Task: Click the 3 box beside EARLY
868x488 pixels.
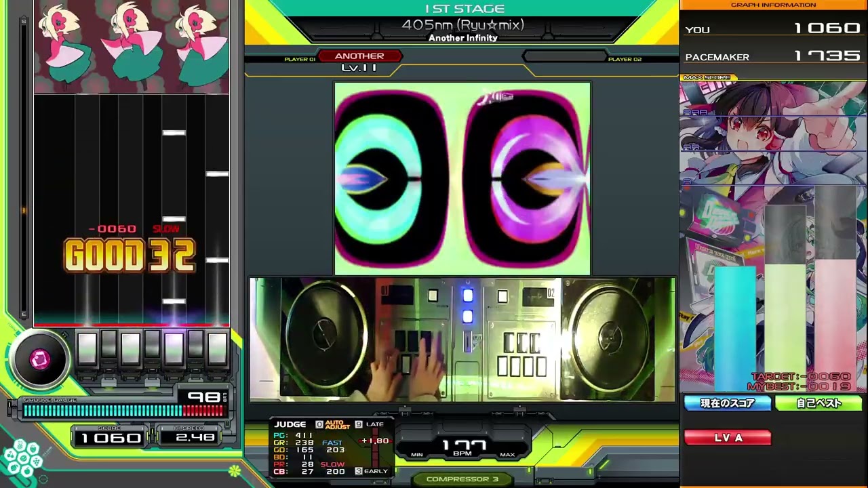Action: tap(359, 471)
